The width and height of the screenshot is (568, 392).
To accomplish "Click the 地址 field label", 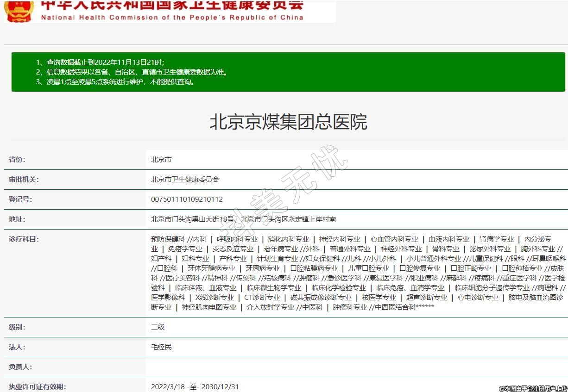I will [17, 219].
